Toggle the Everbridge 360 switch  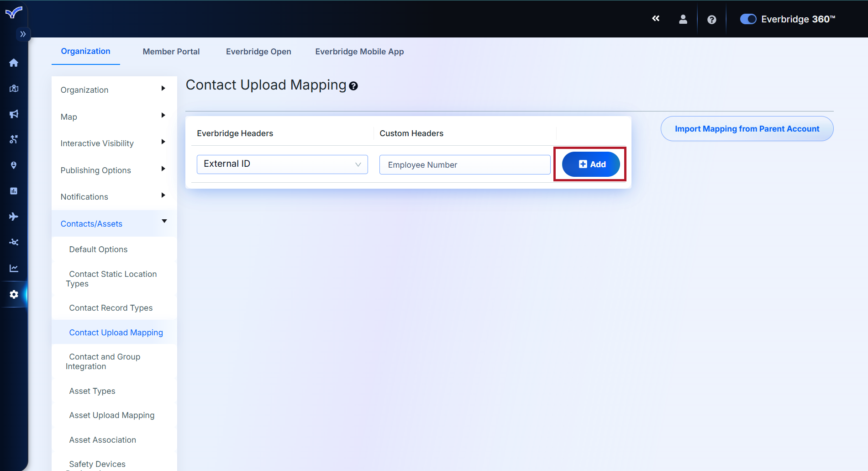pos(748,19)
